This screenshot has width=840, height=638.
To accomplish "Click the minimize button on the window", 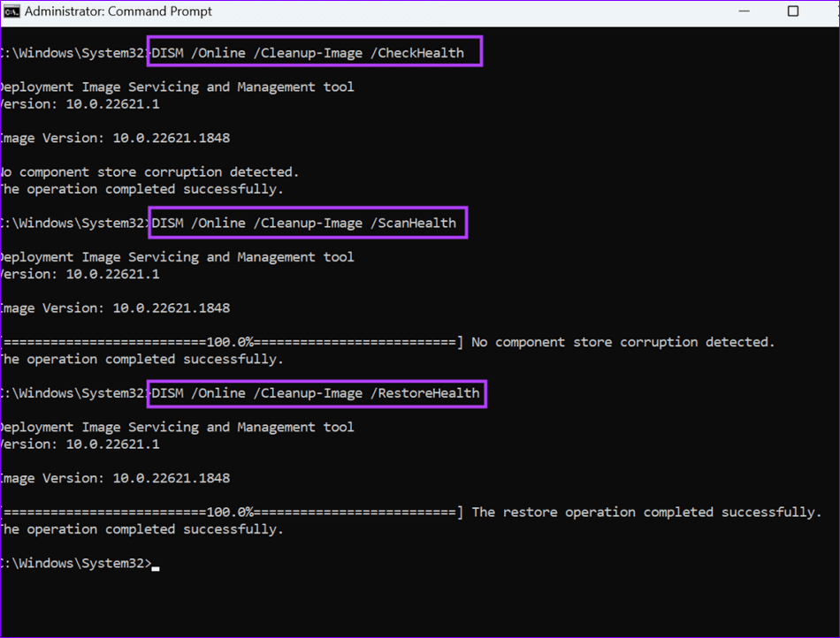I will click(745, 11).
